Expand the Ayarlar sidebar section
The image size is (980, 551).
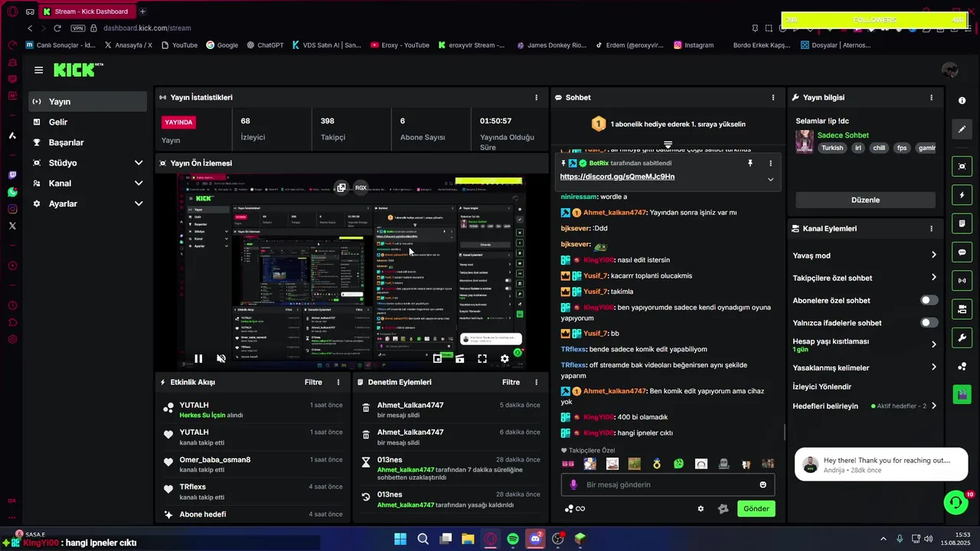[x=139, y=204]
